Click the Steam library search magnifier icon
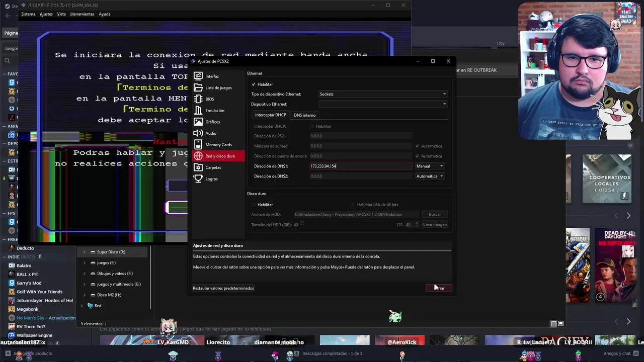 pyautogui.click(x=7, y=61)
